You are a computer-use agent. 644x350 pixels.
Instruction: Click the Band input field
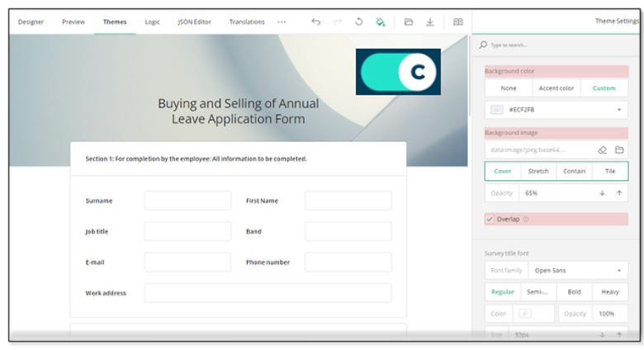click(348, 231)
